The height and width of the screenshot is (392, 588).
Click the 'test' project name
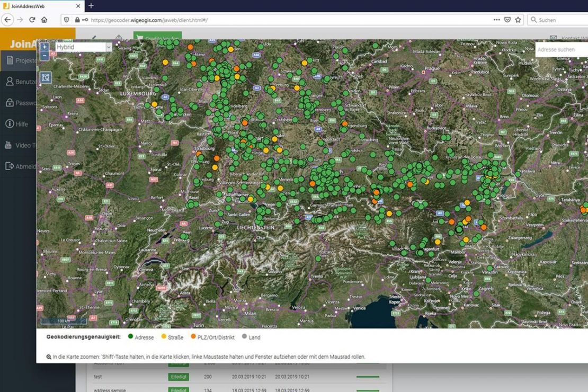pyautogui.click(x=98, y=377)
